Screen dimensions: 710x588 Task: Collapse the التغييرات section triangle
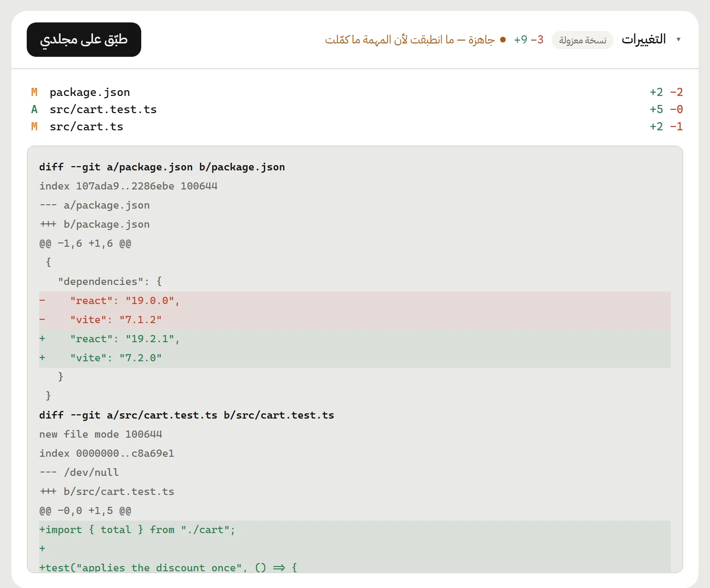(x=678, y=40)
